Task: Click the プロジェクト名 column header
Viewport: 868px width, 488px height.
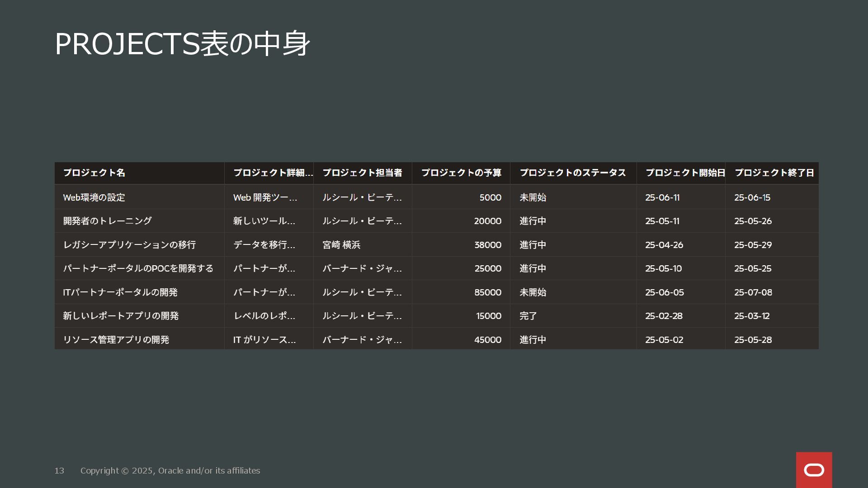Action: pyautogui.click(x=94, y=173)
